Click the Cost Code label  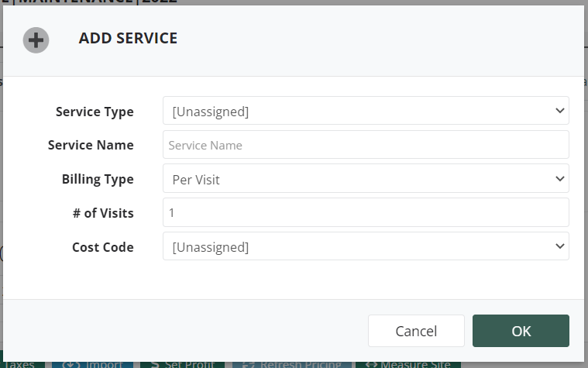[103, 247]
